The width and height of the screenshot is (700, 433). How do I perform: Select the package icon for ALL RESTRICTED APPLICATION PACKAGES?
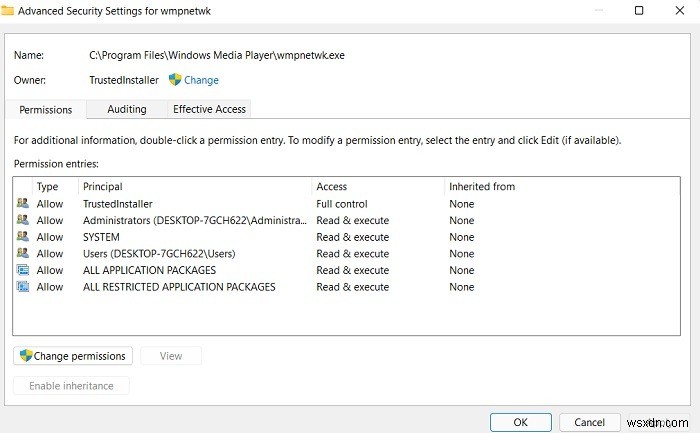pyautogui.click(x=23, y=287)
